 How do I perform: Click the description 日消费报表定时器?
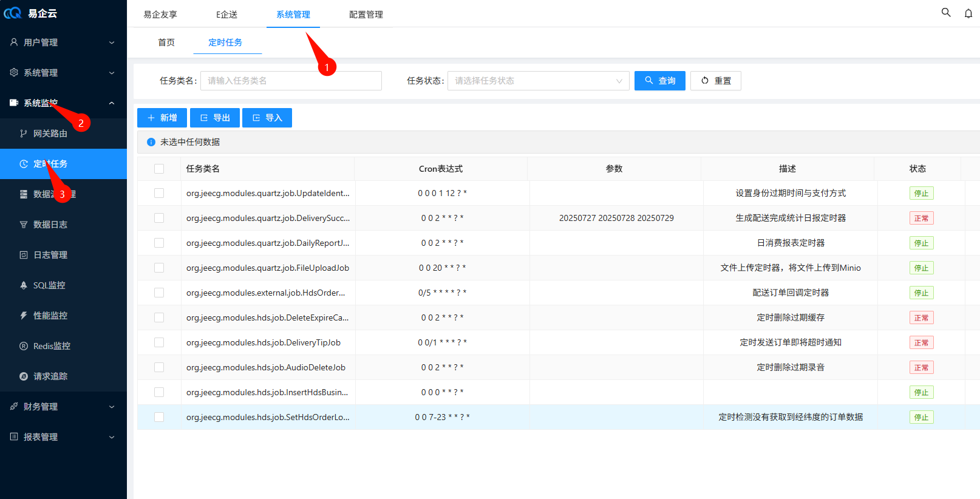pyautogui.click(x=791, y=243)
